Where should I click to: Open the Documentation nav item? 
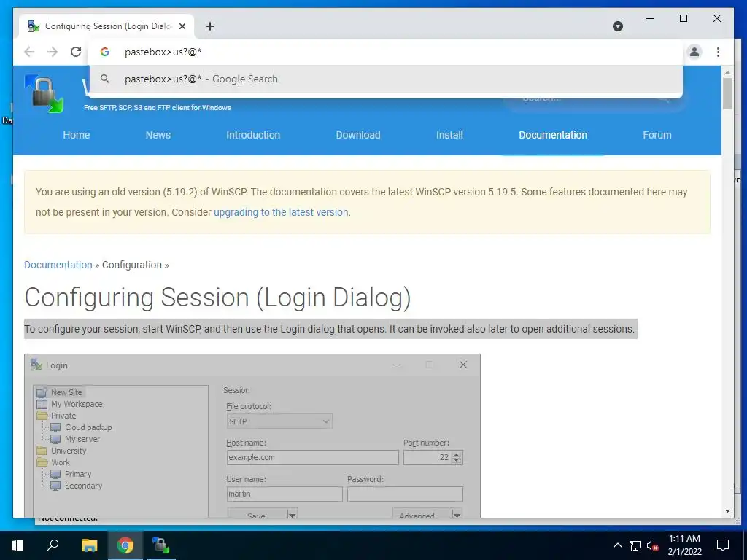(553, 135)
